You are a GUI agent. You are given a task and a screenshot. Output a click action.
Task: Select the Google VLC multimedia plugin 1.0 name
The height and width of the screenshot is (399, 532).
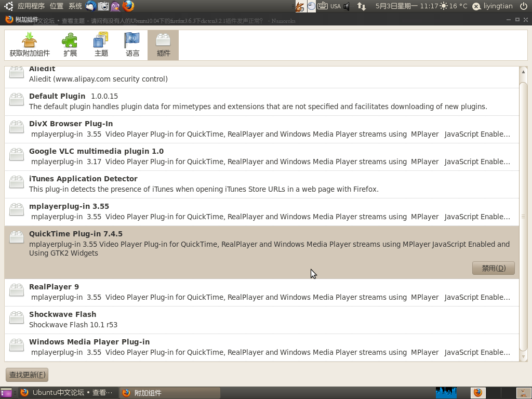coord(96,151)
